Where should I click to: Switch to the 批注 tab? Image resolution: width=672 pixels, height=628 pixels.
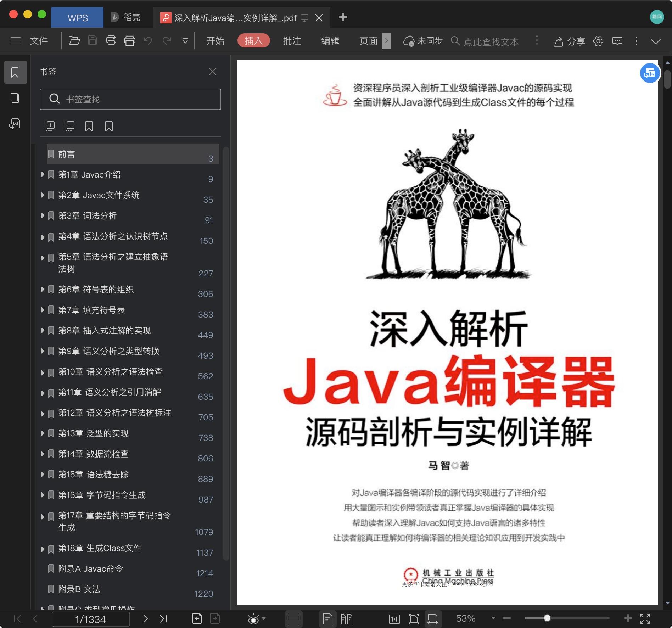click(292, 41)
